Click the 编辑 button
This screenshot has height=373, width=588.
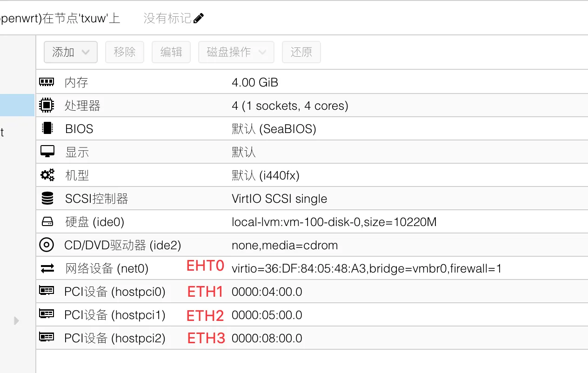click(x=171, y=52)
